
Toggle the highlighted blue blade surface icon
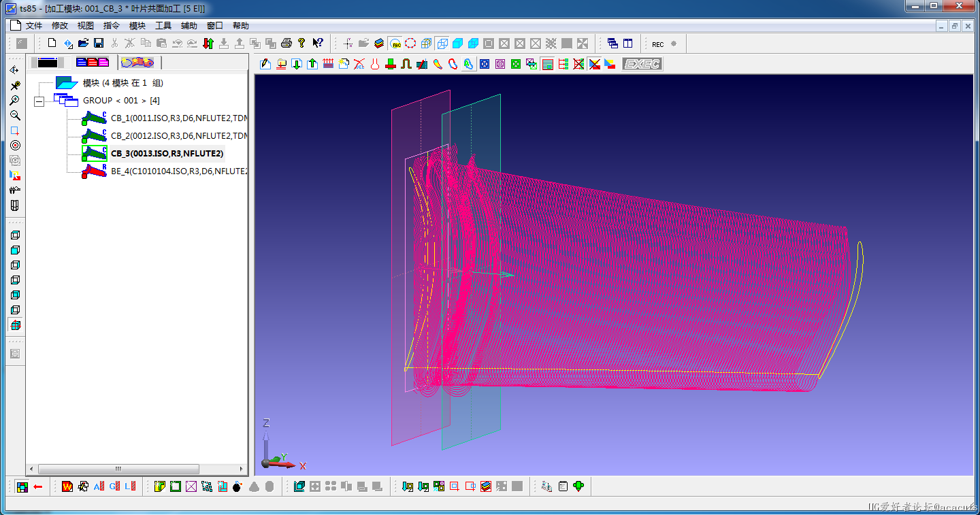coord(469,64)
